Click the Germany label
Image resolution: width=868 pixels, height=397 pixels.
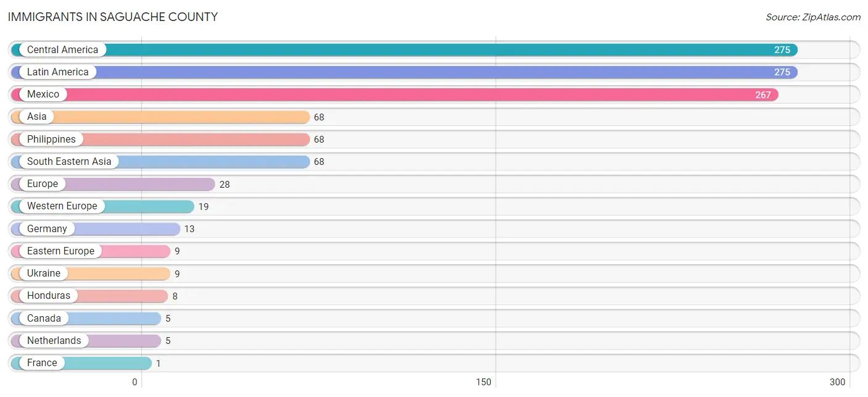tap(47, 229)
